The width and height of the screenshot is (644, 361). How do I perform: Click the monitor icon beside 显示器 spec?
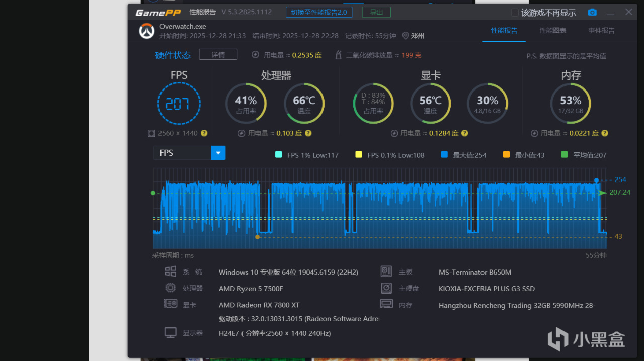171,332
